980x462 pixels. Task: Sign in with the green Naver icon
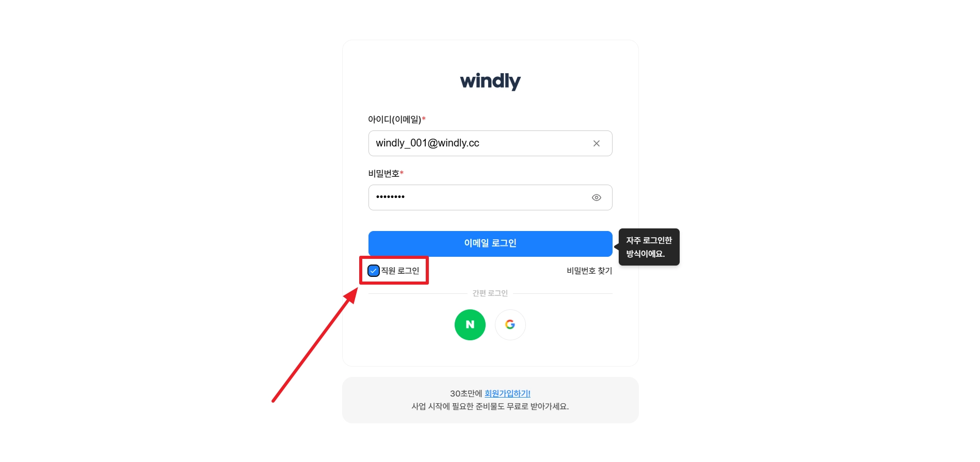coord(470,325)
